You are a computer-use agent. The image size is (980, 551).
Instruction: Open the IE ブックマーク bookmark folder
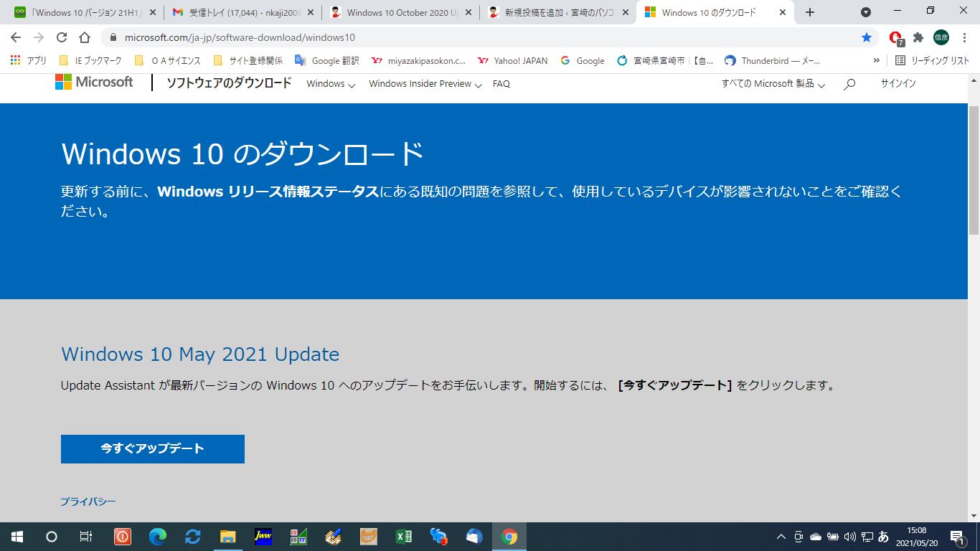point(90,61)
